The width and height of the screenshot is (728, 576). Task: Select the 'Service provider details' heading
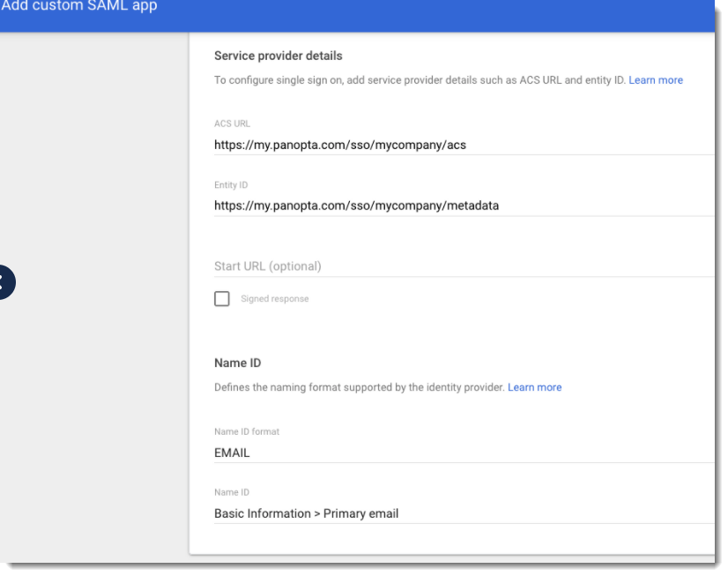point(279,56)
